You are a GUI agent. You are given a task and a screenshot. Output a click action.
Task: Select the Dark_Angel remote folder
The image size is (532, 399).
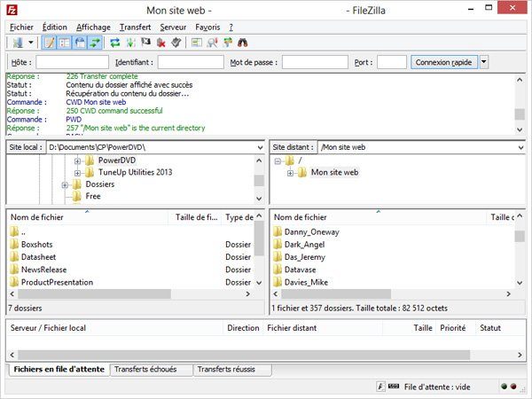click(x=304, y=245)
